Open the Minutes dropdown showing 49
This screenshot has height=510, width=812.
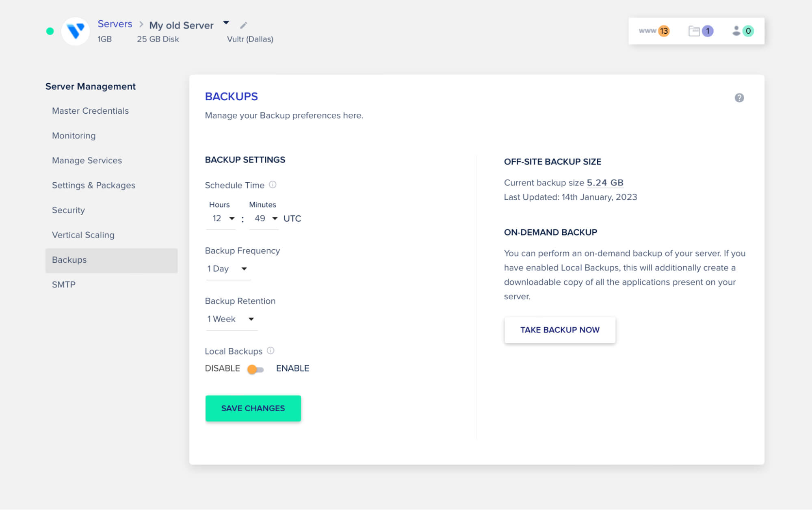[264, 219]
